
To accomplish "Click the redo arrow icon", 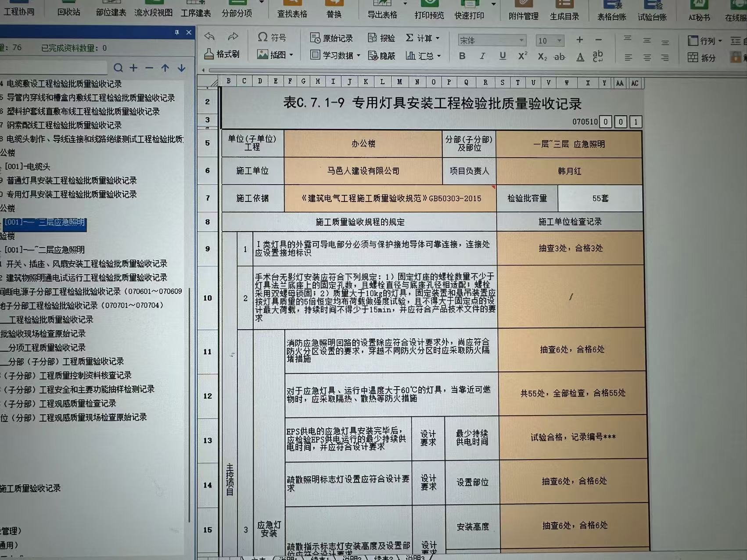I will (x=233, y=37).
